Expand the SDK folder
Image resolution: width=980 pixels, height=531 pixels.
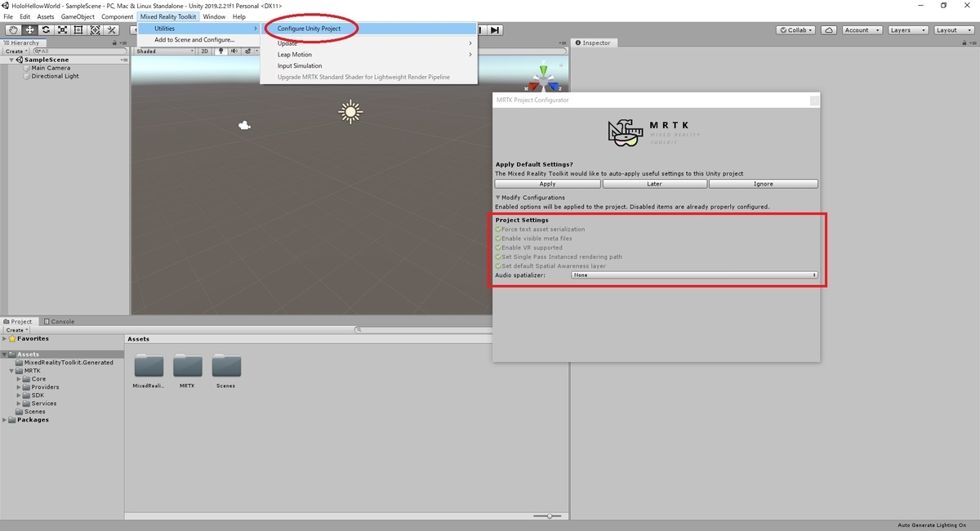tap(19, 395)
